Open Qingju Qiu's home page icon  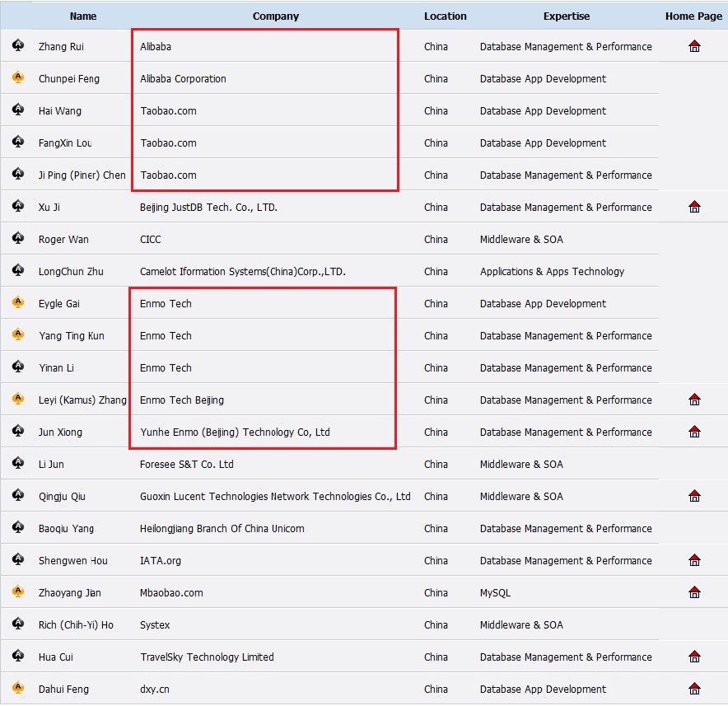(694, 496)
